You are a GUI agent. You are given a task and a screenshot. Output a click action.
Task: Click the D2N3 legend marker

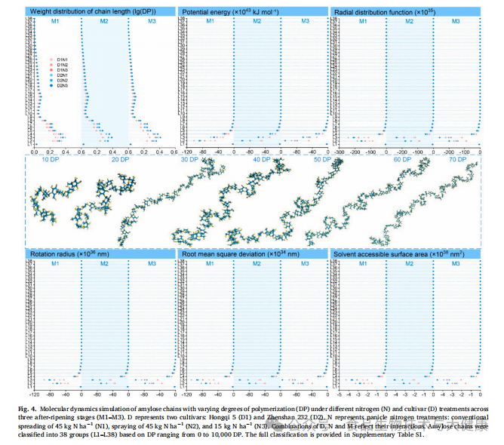click(x=50, y=85)
